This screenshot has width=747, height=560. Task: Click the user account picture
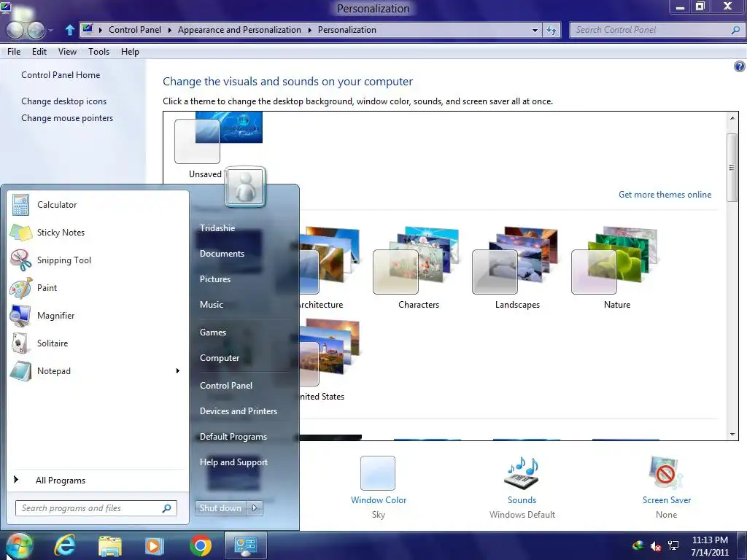[x=245, y=187]
